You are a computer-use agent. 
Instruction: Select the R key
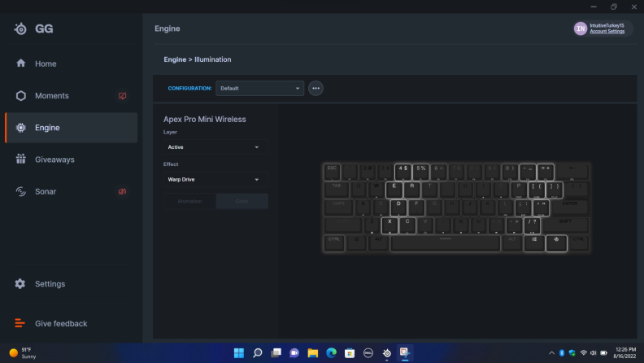pos(412,190)
